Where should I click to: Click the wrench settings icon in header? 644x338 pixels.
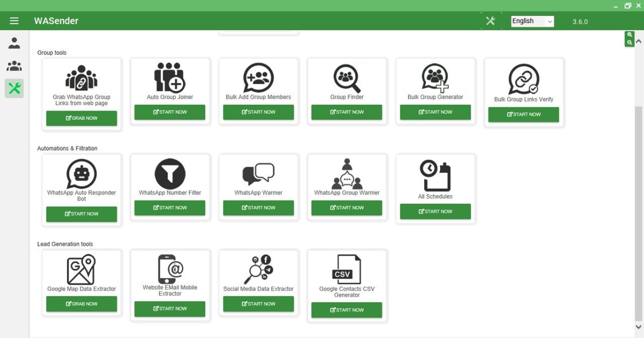click(x=491, y=21)
